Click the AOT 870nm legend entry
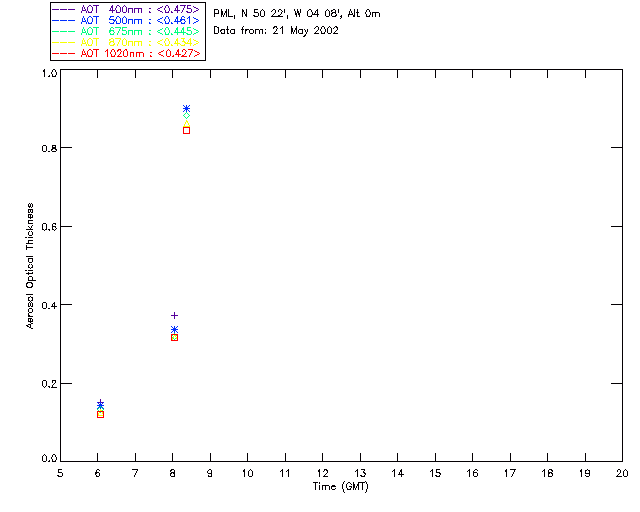640x512 pixels. point(126,42)
